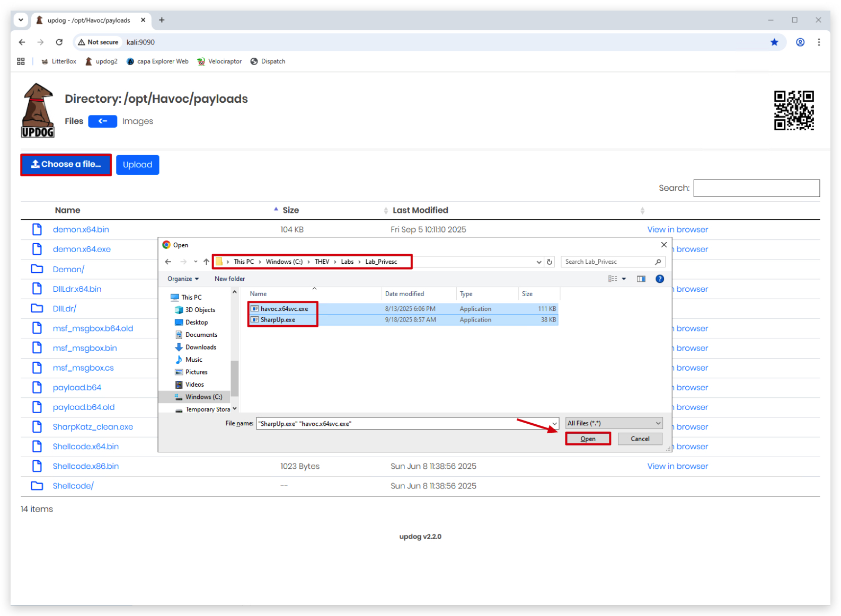Viewport: 841px width, 616px height.
Task: Click the updog dog logo
Action: [38, 110]
